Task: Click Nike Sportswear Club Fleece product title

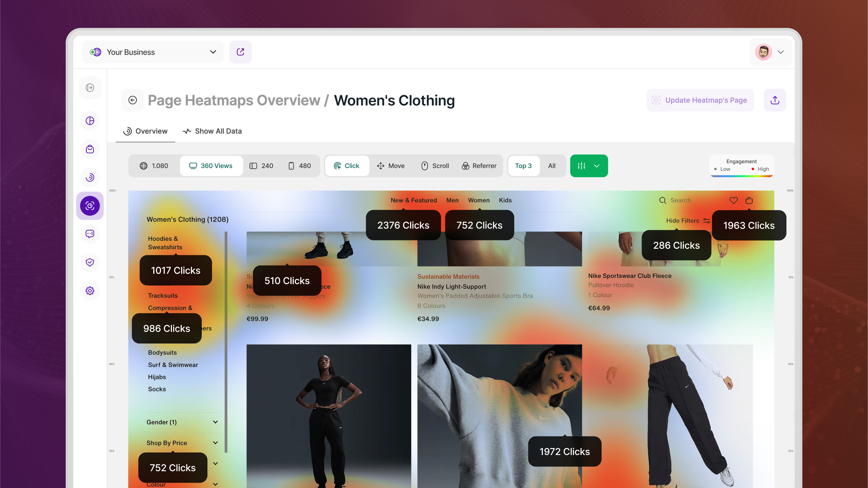Action: tap(629, 276)
